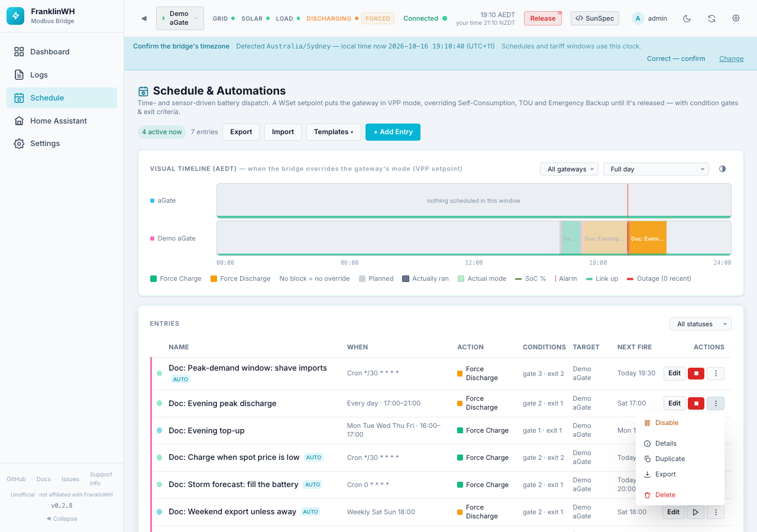757x532 pixels.
Task: Click the orange Force Discharge legend swatch
Action: click(x=214, y=279)
